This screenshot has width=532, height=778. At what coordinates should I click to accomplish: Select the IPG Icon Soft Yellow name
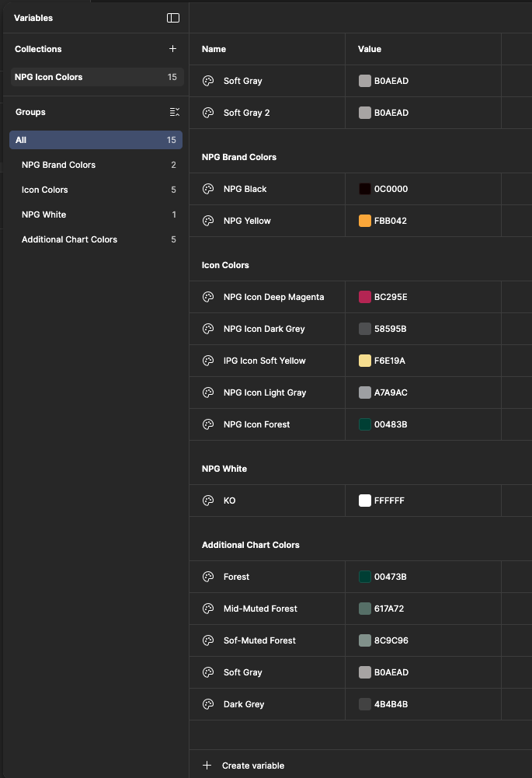(264, 361)
